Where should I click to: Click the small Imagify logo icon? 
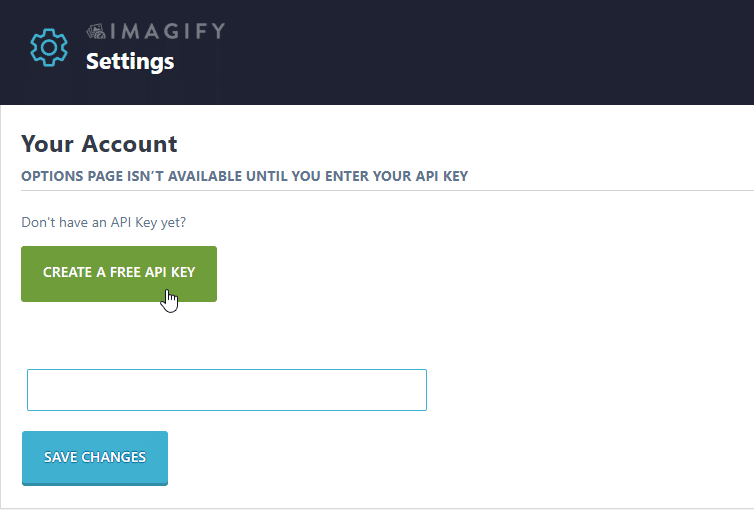96,31
